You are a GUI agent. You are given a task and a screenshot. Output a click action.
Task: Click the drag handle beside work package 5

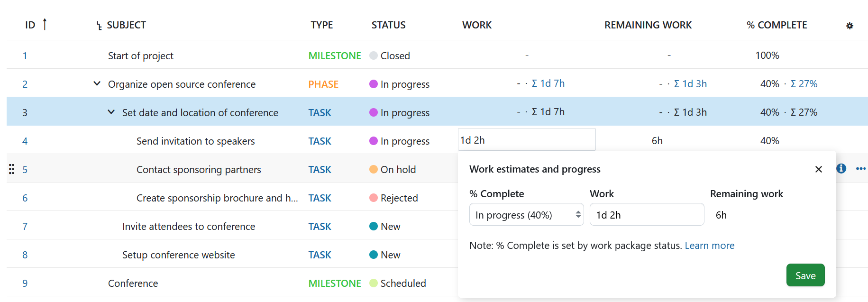(x=11, y=169)
